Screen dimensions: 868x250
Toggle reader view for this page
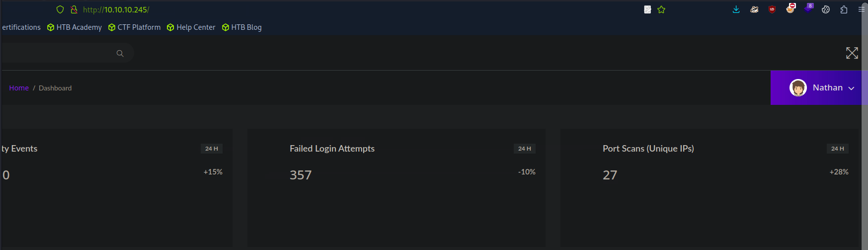click(647, 9)
